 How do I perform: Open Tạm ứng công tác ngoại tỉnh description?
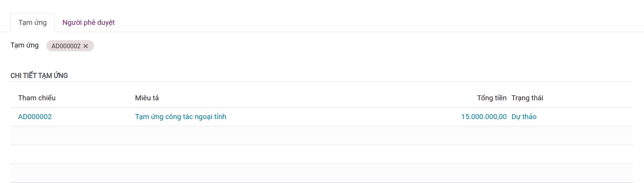[181, 117]
